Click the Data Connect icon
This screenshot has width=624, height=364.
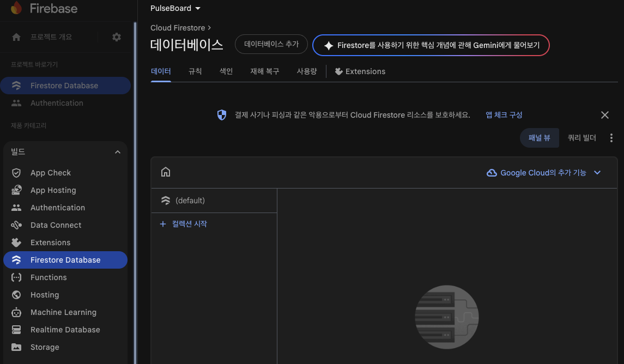coord(16,225)
